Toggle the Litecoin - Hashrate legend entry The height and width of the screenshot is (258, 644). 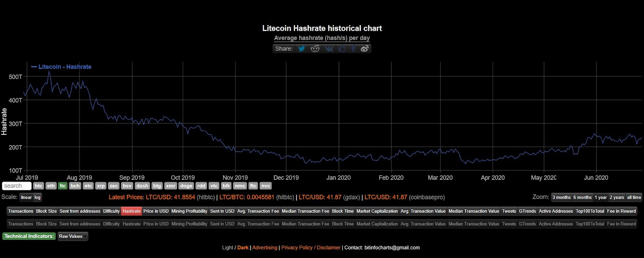click(x=61, y=67)
